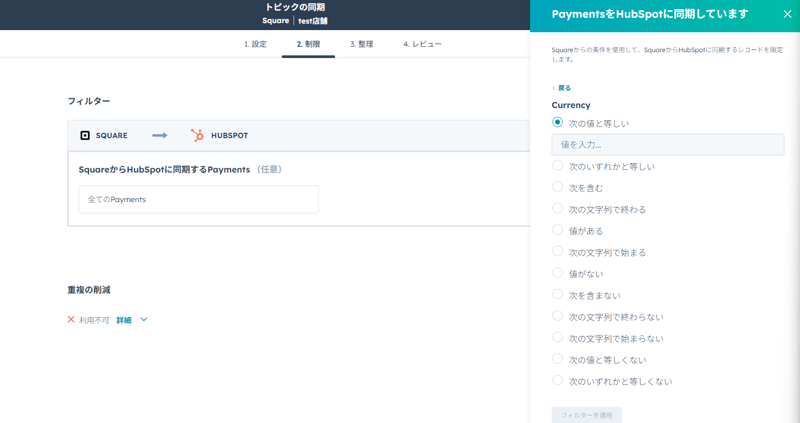Click the フィルターを適用 button

coord(586,414)
